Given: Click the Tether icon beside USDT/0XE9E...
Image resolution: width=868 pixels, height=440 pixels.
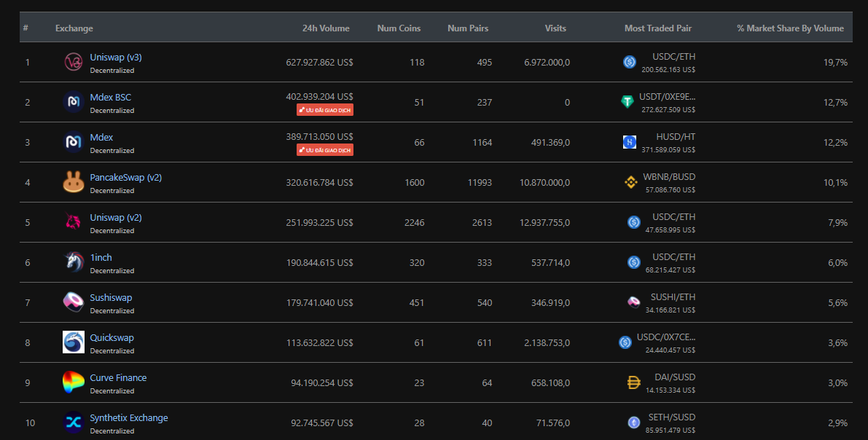Looking at the screenshot, I should [x=627, y=102].
